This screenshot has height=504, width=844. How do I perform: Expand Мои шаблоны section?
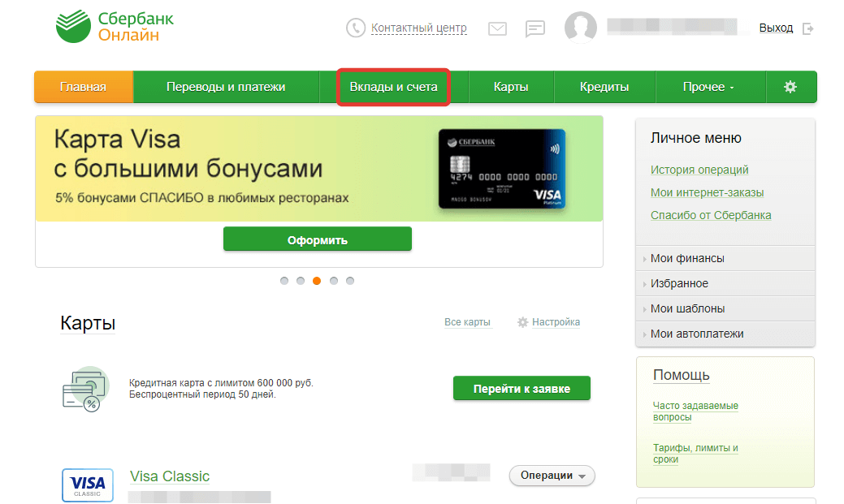(725, 308)
